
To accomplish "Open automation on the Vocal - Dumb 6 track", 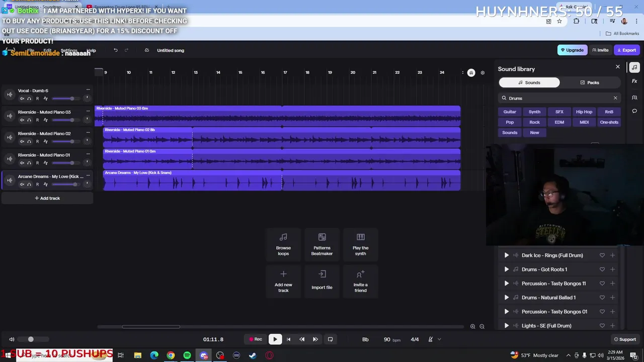I will point(45,99).
